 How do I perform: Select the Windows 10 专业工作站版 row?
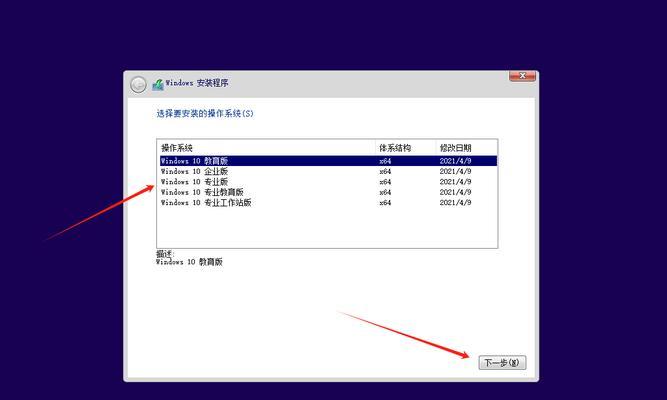[x=328, y=203]
